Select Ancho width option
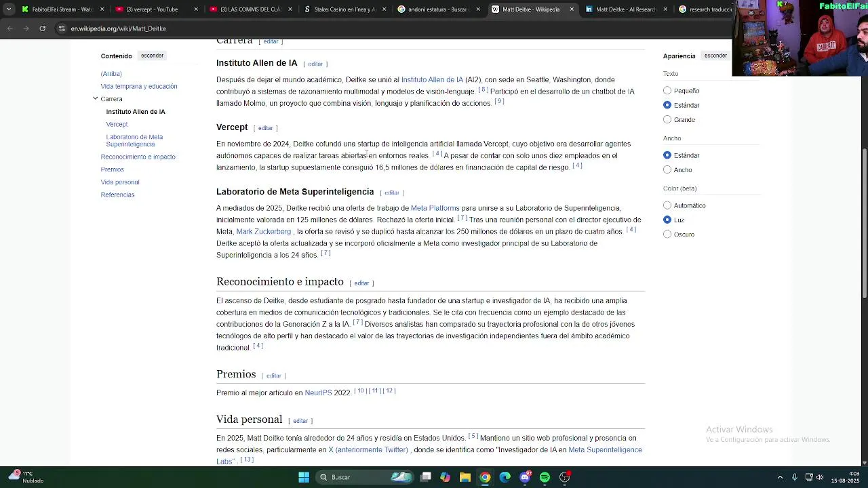 (667, 169)
